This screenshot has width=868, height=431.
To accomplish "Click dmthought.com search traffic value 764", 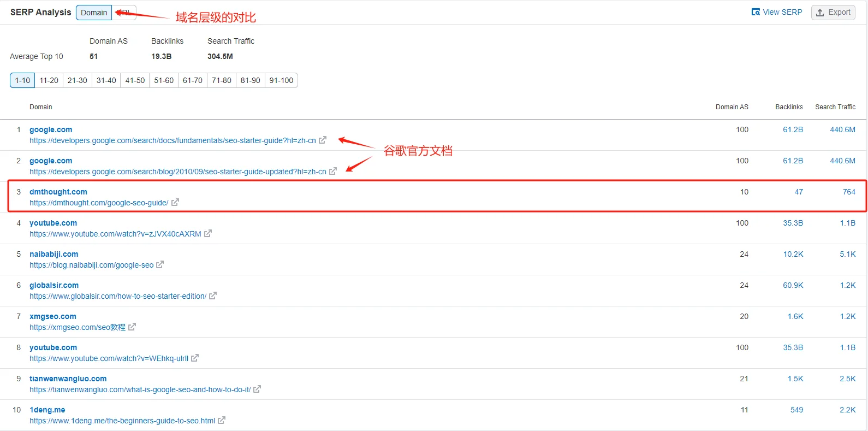I will click(x=849, y=192).
